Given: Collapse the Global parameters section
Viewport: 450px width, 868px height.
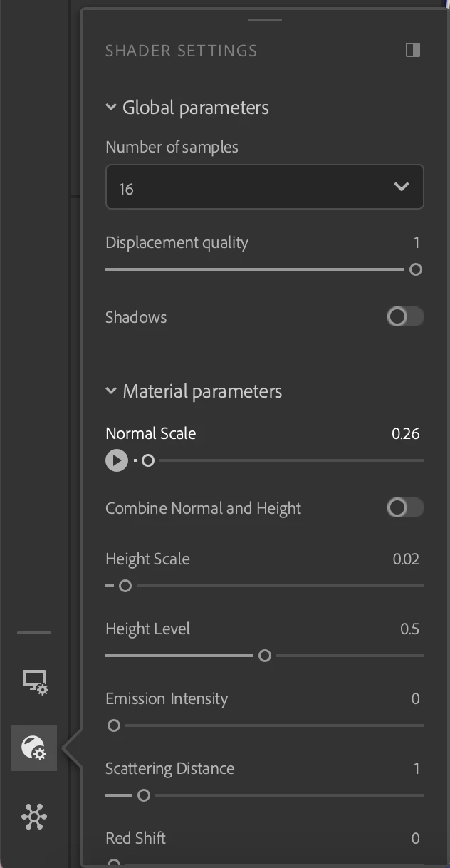Looking at the screenshot, I should 111,108.
